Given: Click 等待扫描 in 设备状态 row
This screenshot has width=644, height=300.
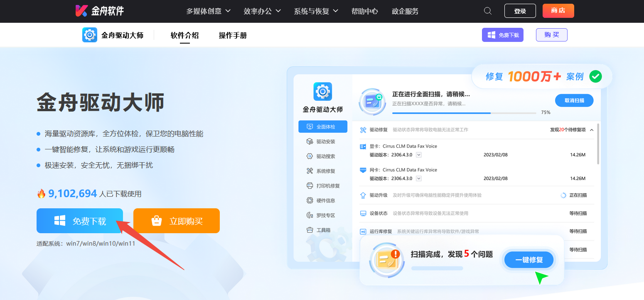Looking at the screenshot, I should [578, 213].
